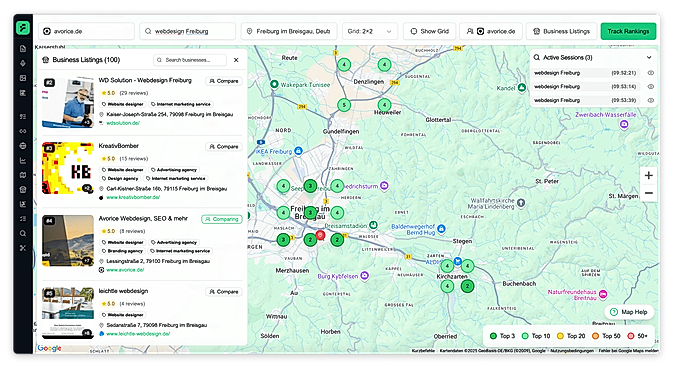The height and width of the screenshot is (368, 690).
Task: Click the Naturfreundehaus Breitnau pin
Action: coord(603,294)
